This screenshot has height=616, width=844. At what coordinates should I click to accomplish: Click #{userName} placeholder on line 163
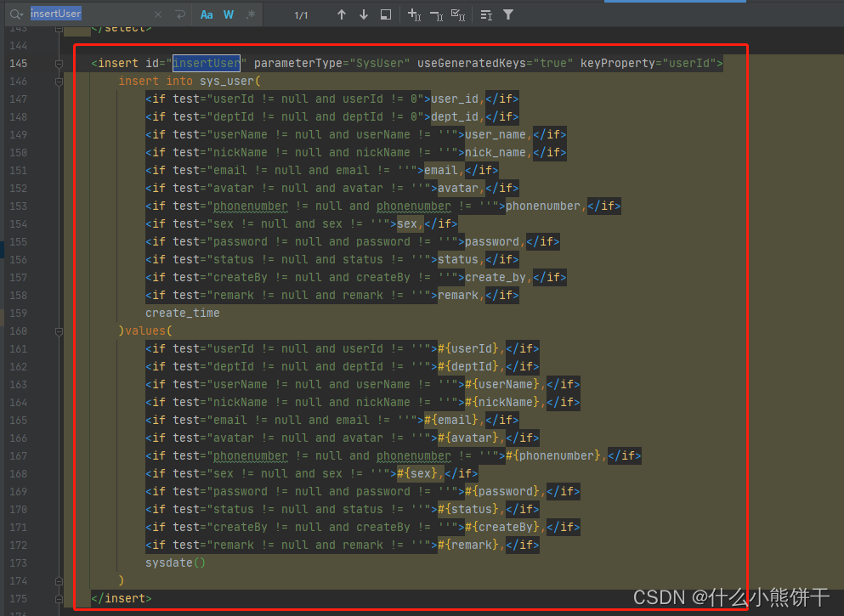point(502,384)
